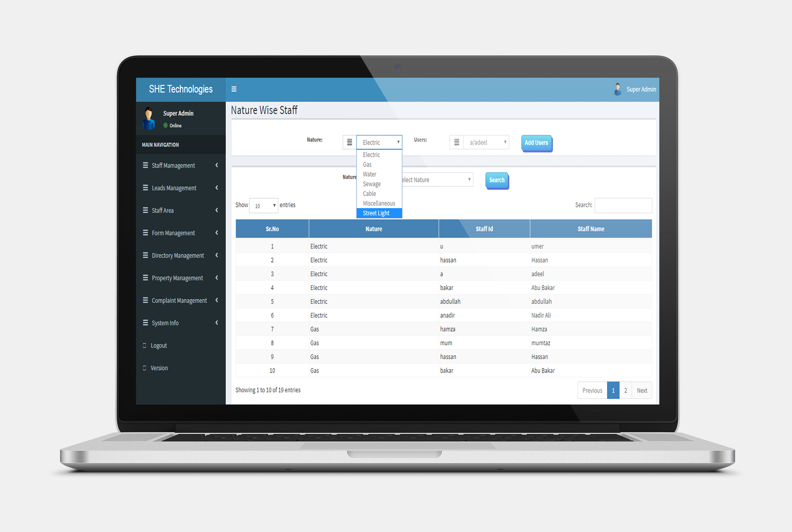Toggle the hamburger menu button
Image resolution: width=792 pixels, height=532 pixels.
click(x=234, y=89)
